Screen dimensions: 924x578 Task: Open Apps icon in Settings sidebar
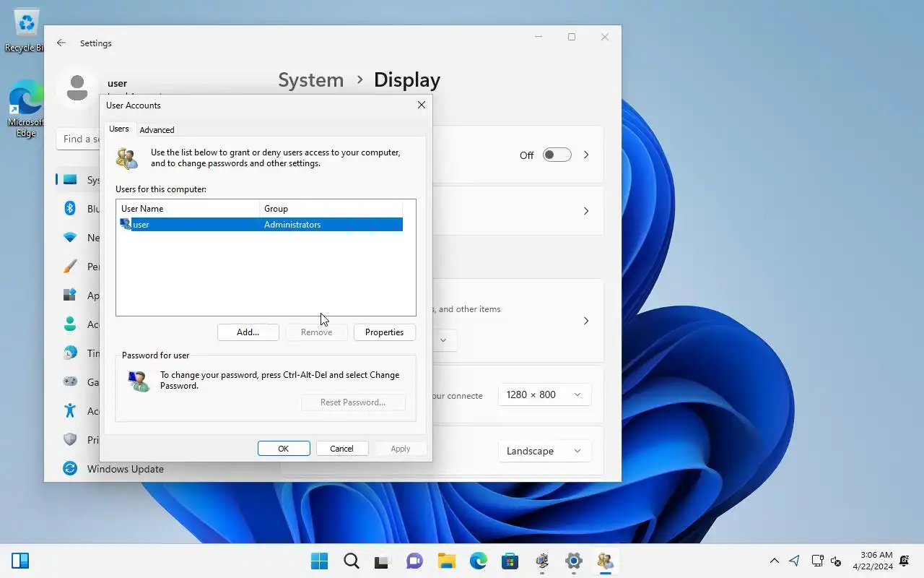click(x=70, y=296)
